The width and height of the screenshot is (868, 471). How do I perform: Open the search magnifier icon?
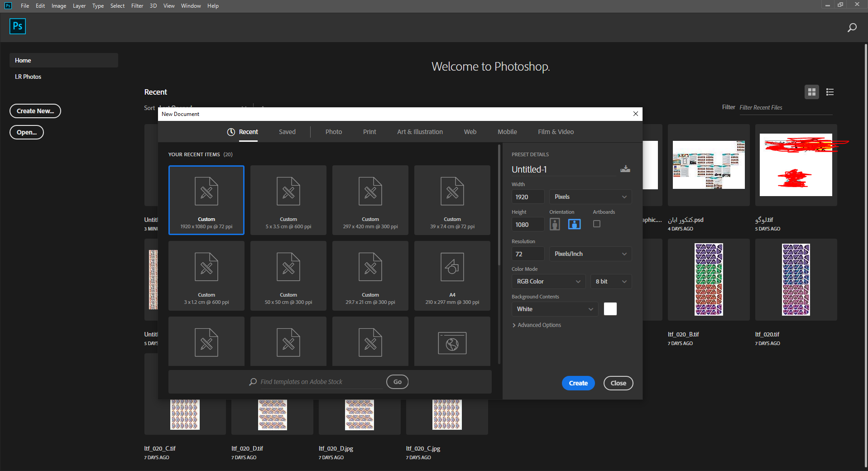[852, 28]
